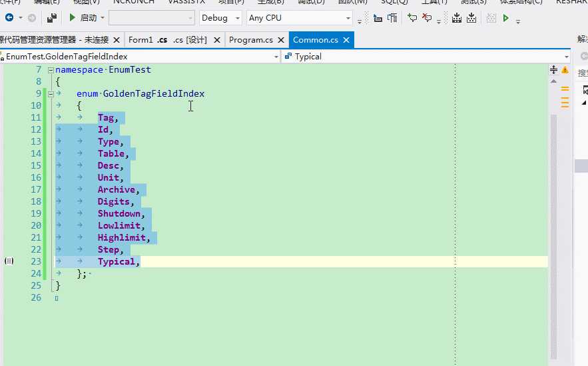The image size is (588, 366).
Task: Collapse the enum GoldenTagFieldIndex block
Action: [51, 94]
